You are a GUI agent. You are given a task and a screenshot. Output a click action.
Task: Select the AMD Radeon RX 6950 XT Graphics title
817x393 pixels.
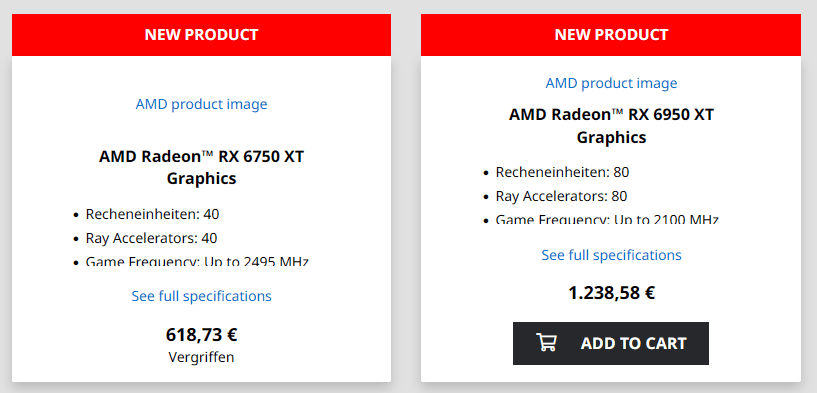[x=611, y=126]
